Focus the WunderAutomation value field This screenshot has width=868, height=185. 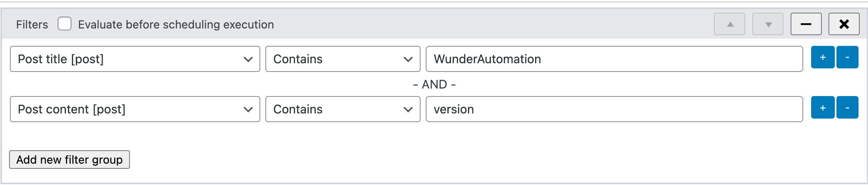coord(614,59)
